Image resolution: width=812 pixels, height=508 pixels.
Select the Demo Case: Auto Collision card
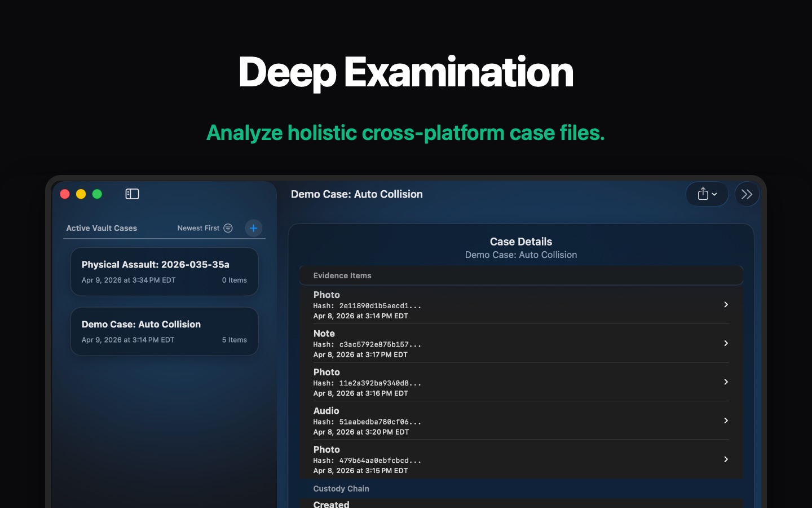point(164,331)
